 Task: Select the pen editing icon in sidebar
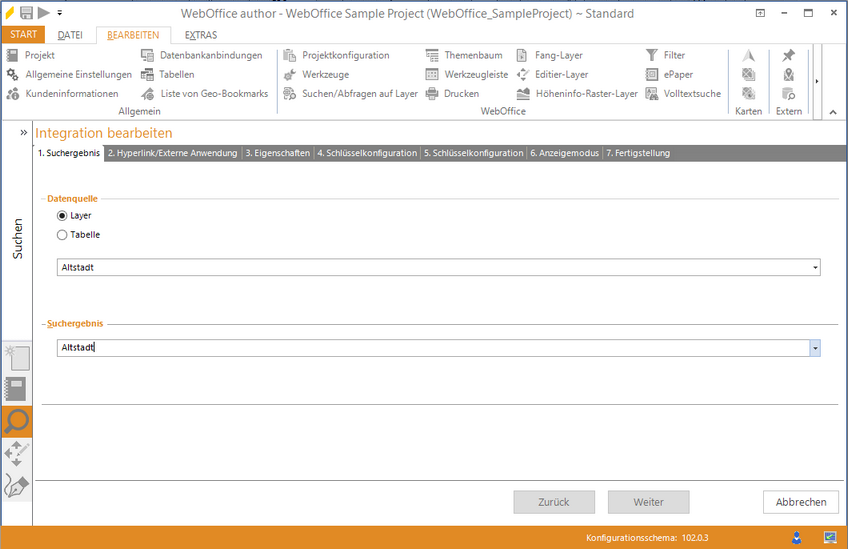tap(16, 486)
